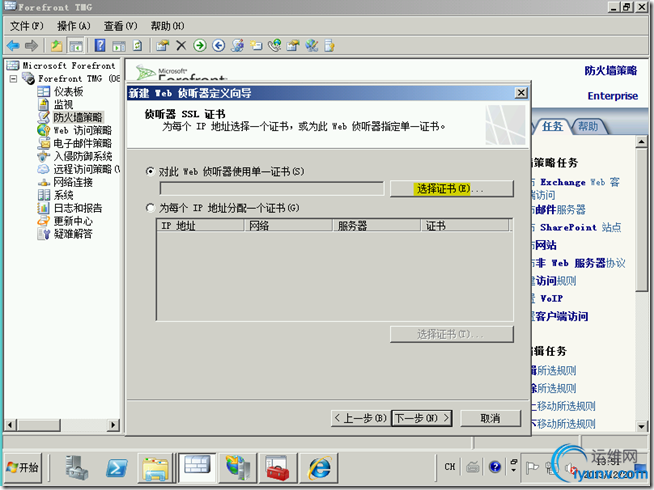Open Server Manager from the taskbar

77,467
